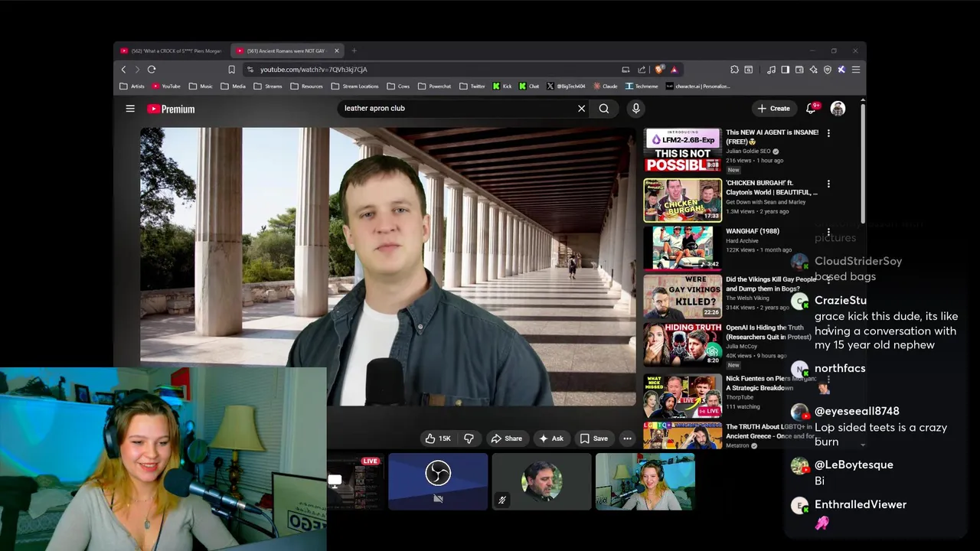Open the Techmeme bookmark
The image size is (980, 551).
(642, 86)
